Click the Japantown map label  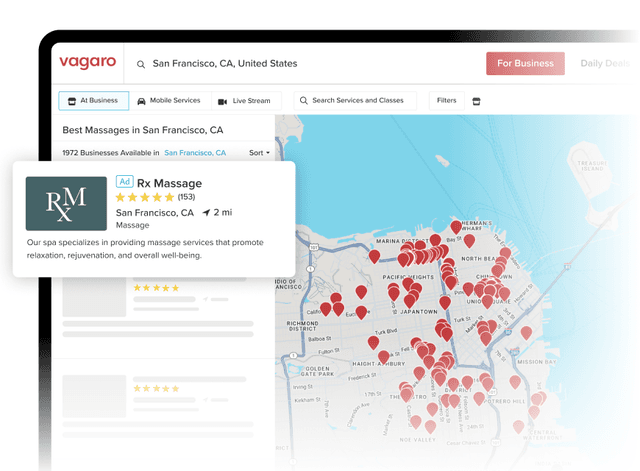tap(419, 312)
